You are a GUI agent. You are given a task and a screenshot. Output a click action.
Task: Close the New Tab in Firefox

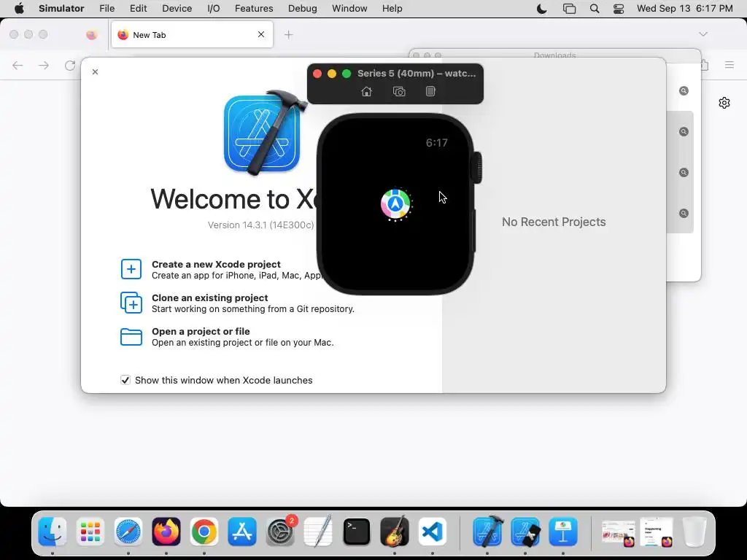(x=261, y=34)
